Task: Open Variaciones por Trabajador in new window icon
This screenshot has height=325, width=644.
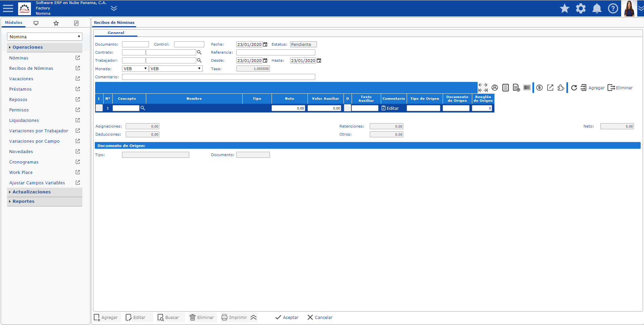Action: [x=78, y=131]
